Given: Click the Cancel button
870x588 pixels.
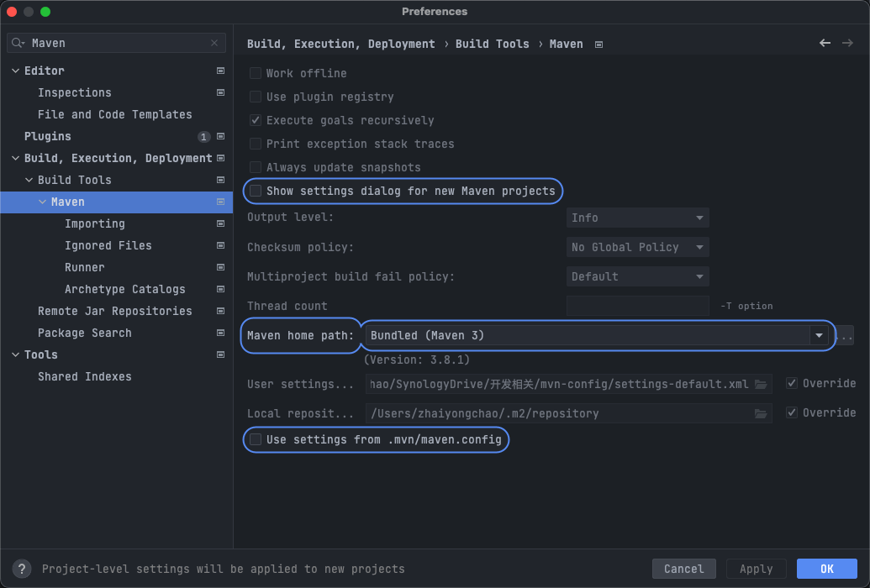Looking at the screenshot, I should click(x=683, y=569).
